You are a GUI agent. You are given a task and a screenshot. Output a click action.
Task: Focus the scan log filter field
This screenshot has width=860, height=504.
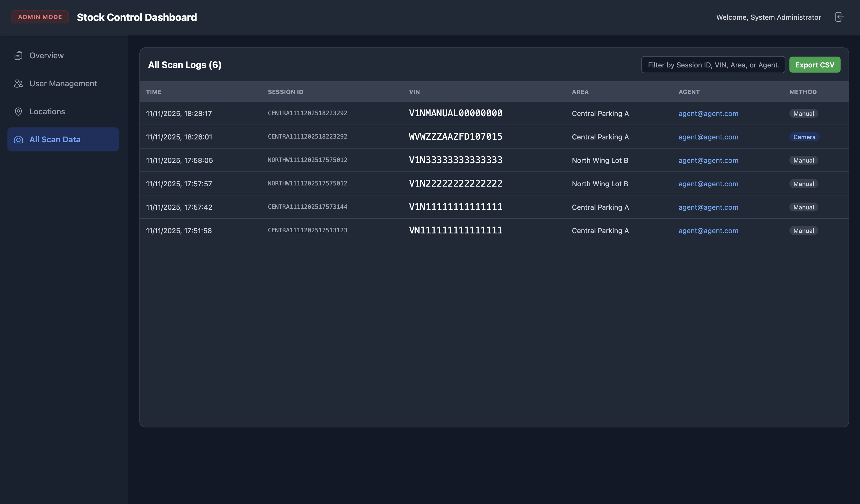pyautogui.click(x=713, y=65)
